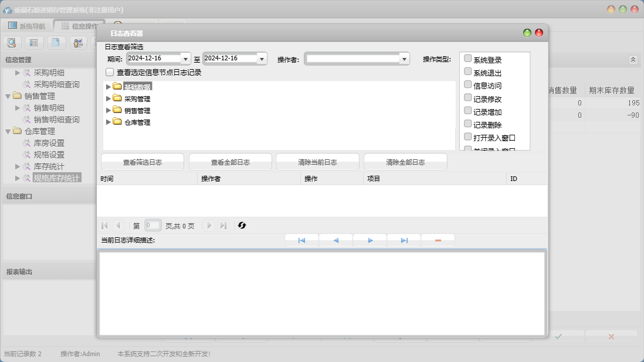Check the 打开录入窗口 operation type

[468, 136]
